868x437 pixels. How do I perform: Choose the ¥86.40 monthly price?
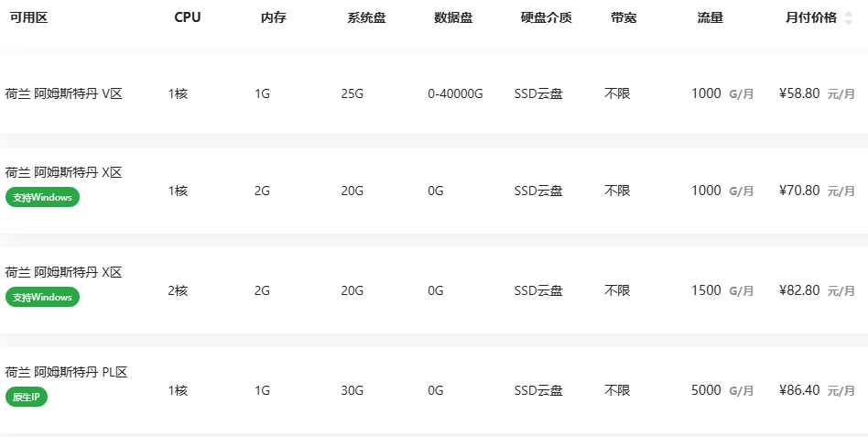point(799,390)
